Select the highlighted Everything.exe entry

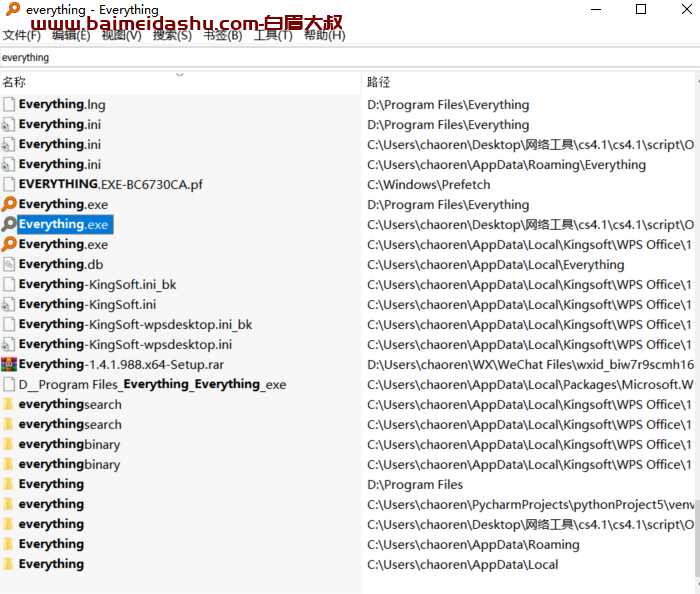66,224
